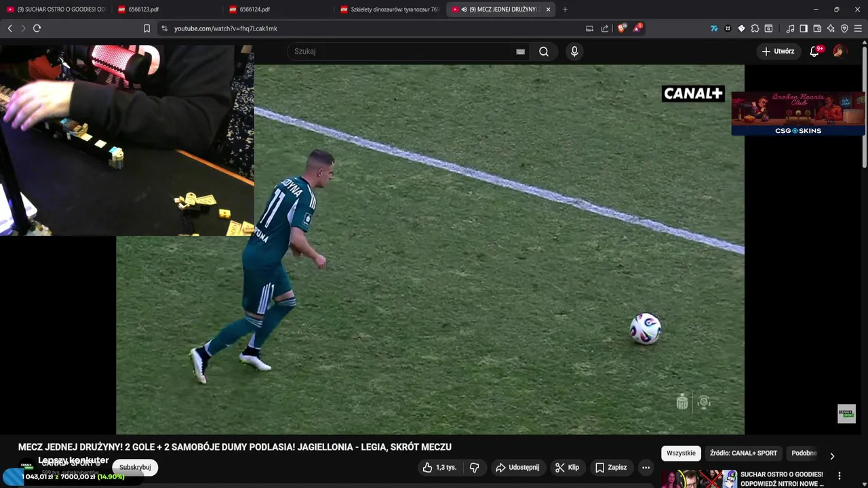
Task: Click the CSGO SKINS ad banner
Action: click(797, 113)
